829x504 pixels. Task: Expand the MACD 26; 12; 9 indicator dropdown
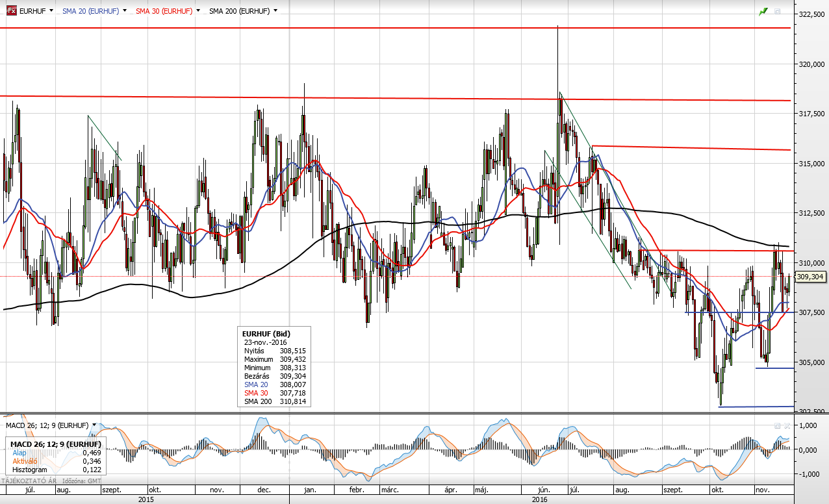tap(94, 425)
